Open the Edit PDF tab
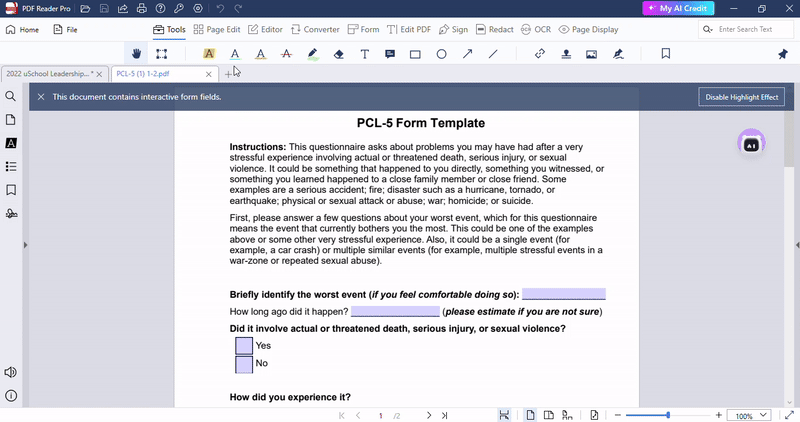 (x=409, y=30)
